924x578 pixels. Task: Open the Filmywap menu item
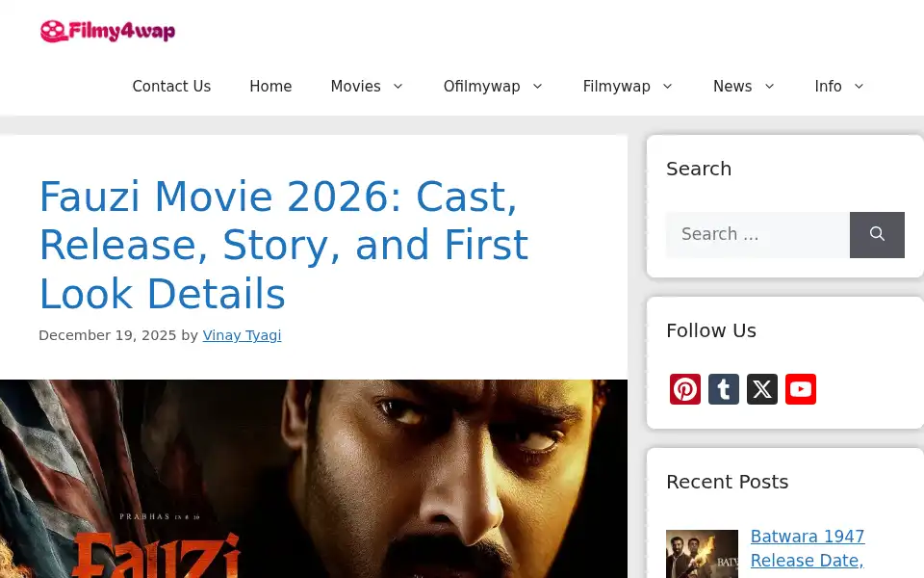616,87
